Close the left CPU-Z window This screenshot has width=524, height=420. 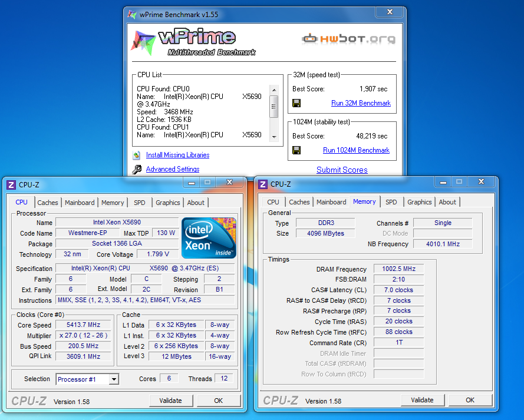(x=230, y=182)
